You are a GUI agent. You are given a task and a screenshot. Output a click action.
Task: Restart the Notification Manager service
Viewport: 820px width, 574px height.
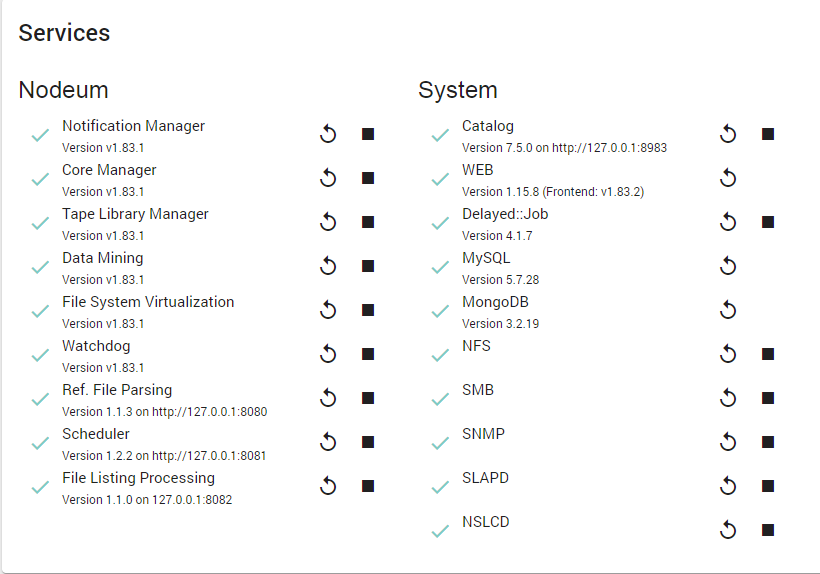328,134
